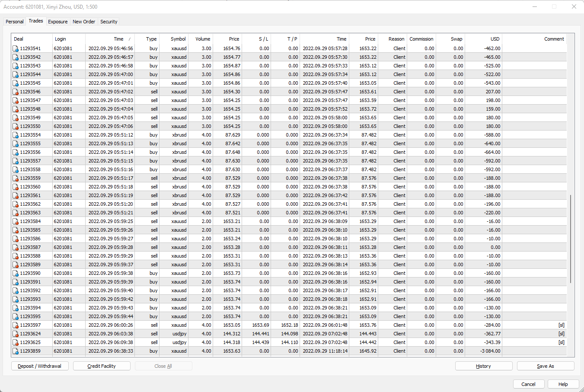Viewport: 584px width, 392px height.
Task: Click the deal icon for deal 11293543
Action: click(x=16, y=66)
